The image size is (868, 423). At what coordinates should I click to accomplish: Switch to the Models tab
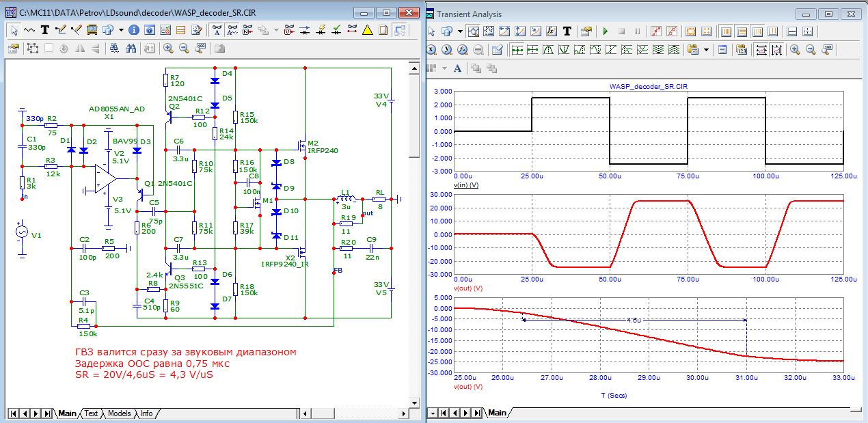point(119,413)
